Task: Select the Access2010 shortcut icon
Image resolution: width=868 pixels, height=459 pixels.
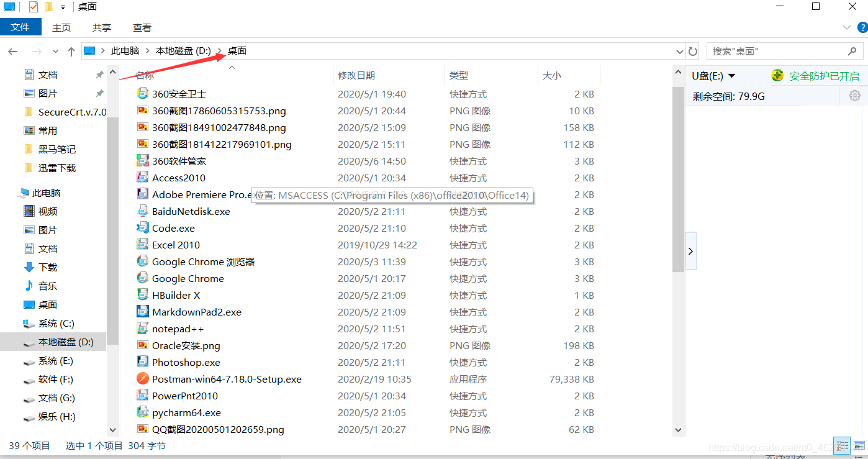Action: pos(143,178)
